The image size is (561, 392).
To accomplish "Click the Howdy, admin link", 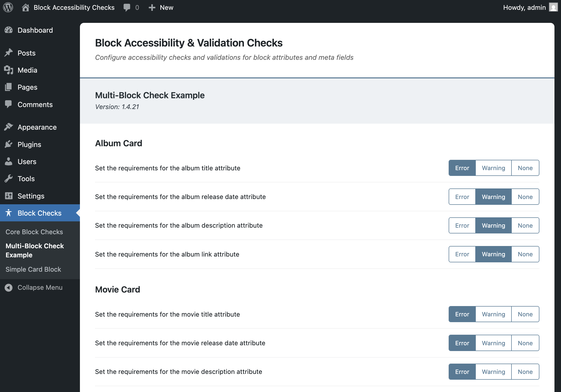I will click(x=524, y=7).
